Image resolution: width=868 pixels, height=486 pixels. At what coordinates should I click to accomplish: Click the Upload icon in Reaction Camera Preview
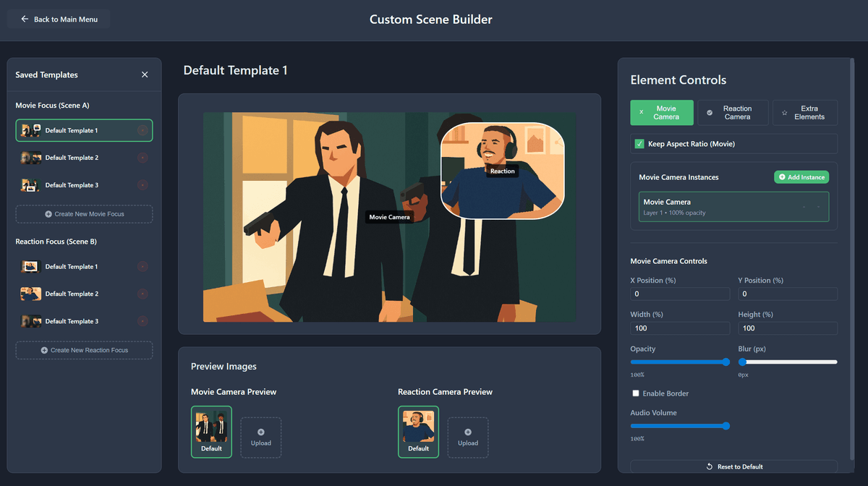coord(467,432)
